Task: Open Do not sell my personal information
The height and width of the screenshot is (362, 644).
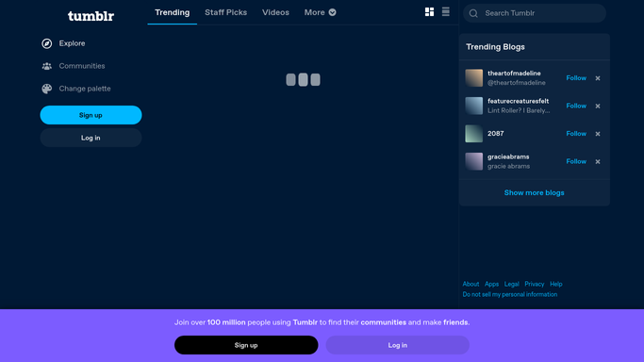Action: coord(510,294)
